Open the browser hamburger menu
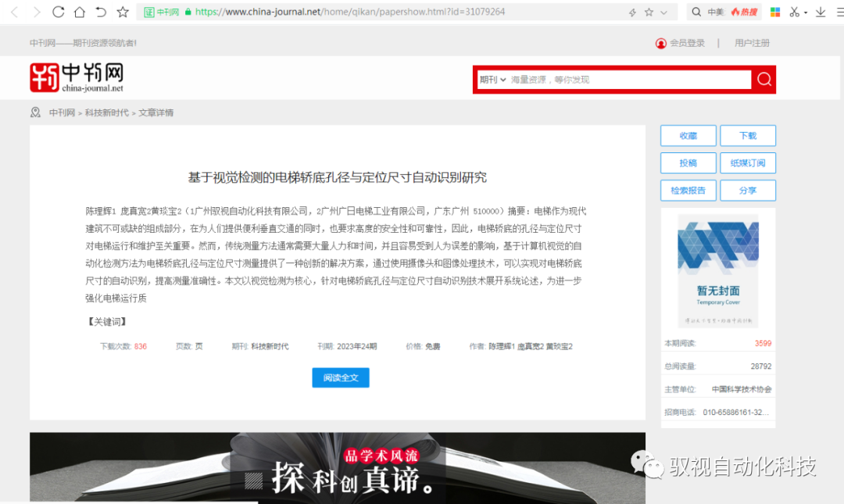844x504 pixels. 839,12
